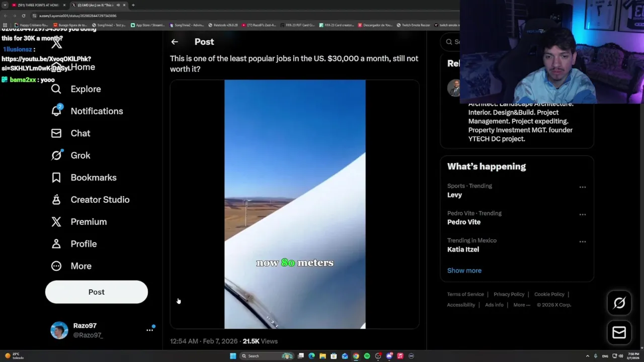Open Microsoft Edge from the taskbar
Image resolution: width=644 pixels, height=362 pixels.
click(311, 356)
